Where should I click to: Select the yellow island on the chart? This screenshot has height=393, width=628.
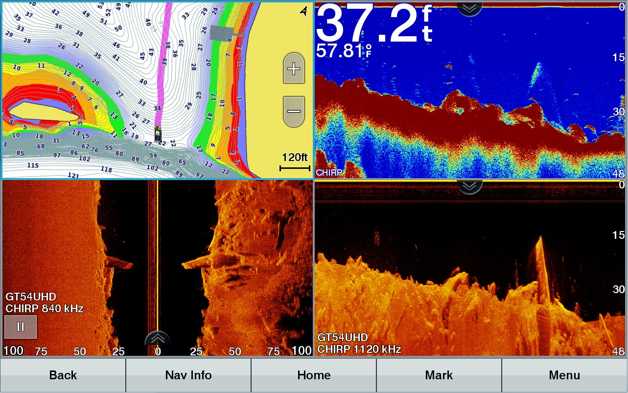click(43, 112)
